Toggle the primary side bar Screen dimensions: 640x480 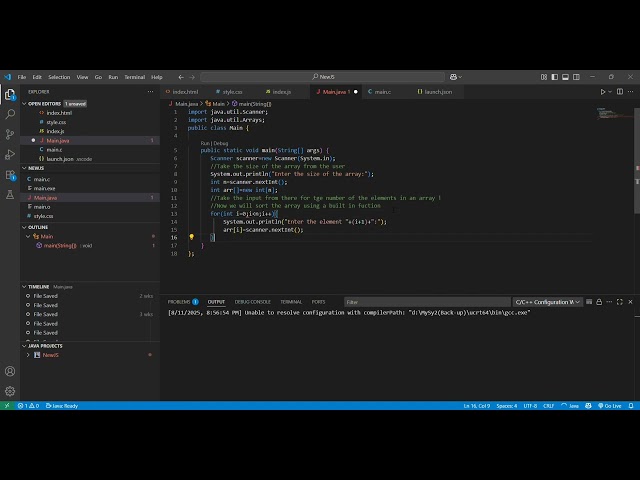click(x=554, y=77)
